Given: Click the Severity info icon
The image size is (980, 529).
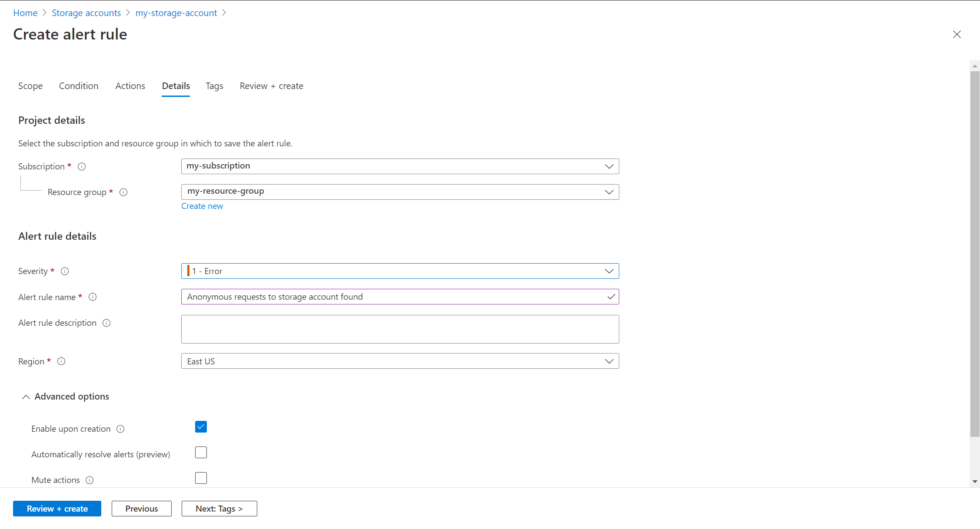Looking at the screenshot, I should pos(65,271).
